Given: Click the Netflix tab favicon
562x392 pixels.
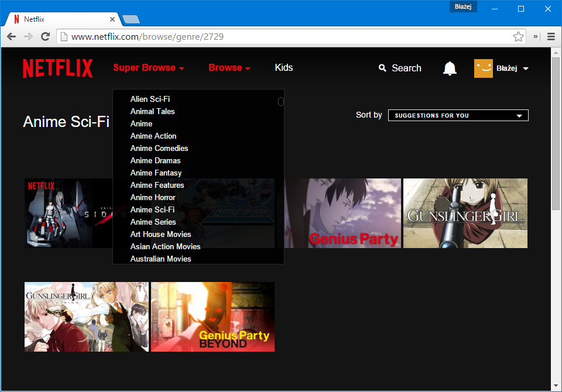Looking at the screenshot, I should 16,19.
